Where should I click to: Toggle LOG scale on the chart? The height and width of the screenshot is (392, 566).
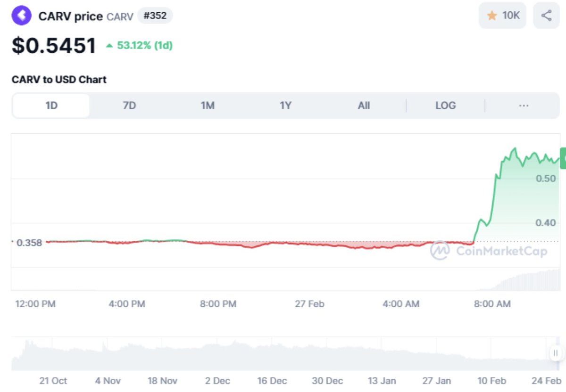pos(445,106)
